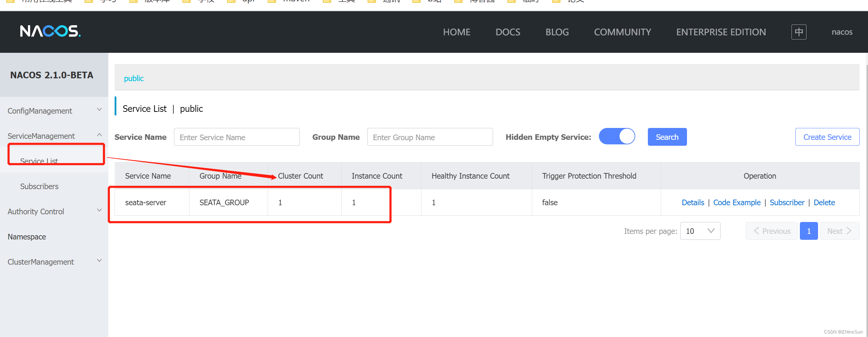The width and height of the screenshot is (868, 337).
Task: Delete the seata-server service
Action: (824, 202)
